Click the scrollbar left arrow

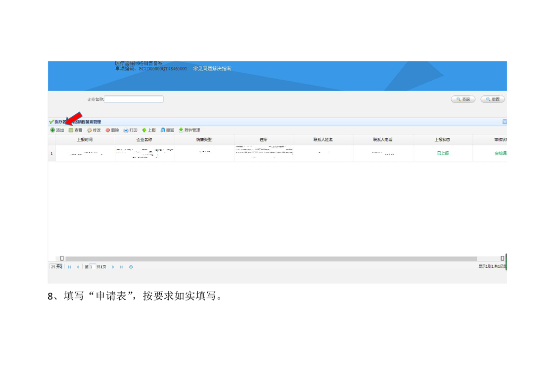coord(62,259)
